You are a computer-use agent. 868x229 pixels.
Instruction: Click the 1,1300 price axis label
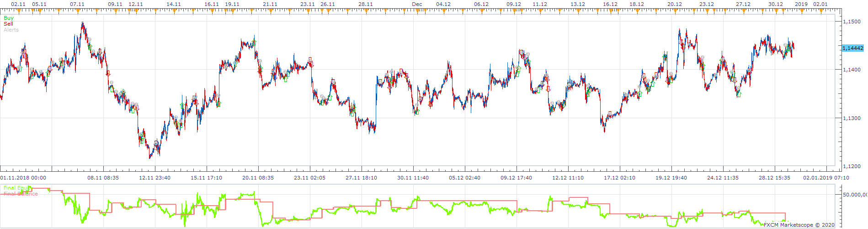click(x=851, y=118)
